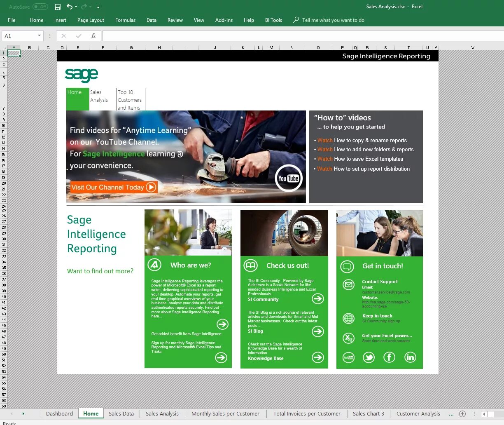Select the Formulas ribbon tab

point(125,20)
